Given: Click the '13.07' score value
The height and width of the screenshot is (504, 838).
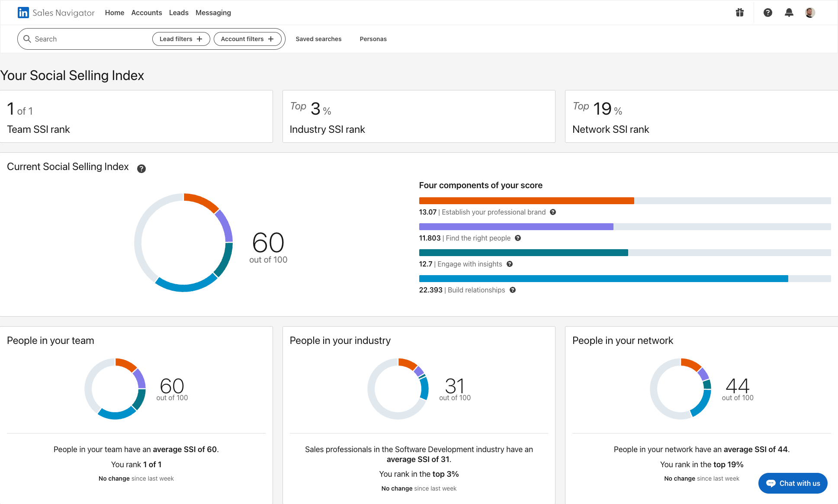Looking at the screenshot, I should tap(428, 212).
